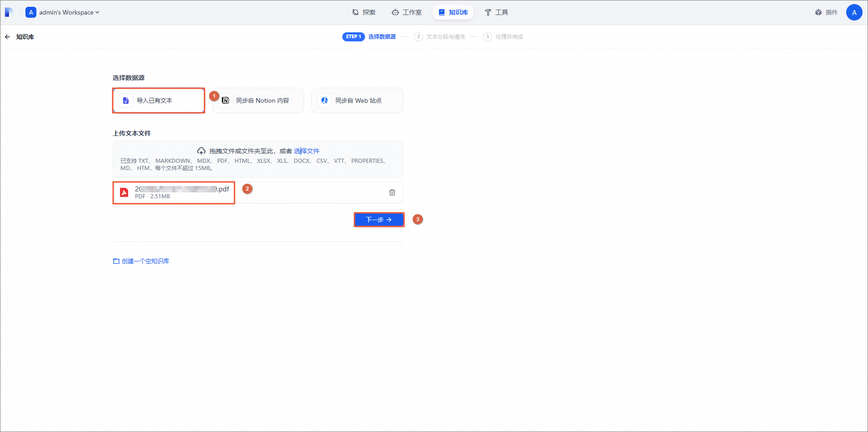The height and width of the screenshot is (432, 868).
Task: Click the document icon in 导入已有文本
Action: click(x=126, y=100)
